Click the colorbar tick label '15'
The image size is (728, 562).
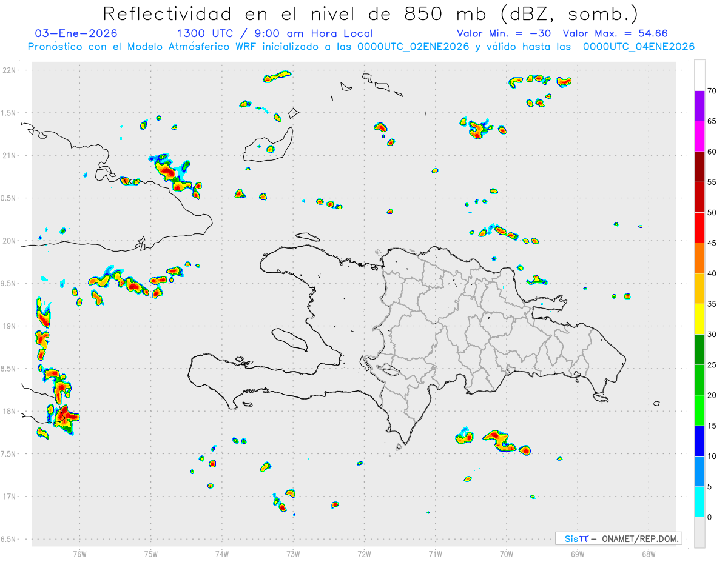712,426
